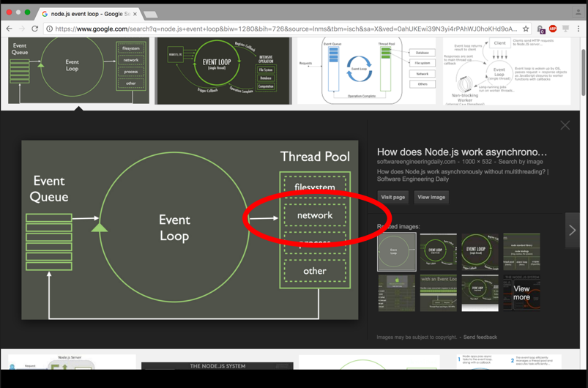
Task: Open third result with blue circular arrows
Action: (366, 70)
